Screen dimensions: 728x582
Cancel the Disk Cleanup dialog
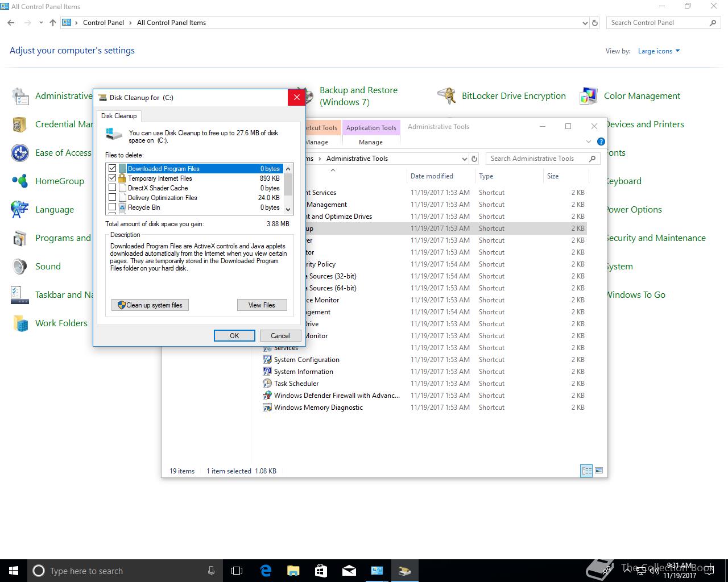point(280,336)
